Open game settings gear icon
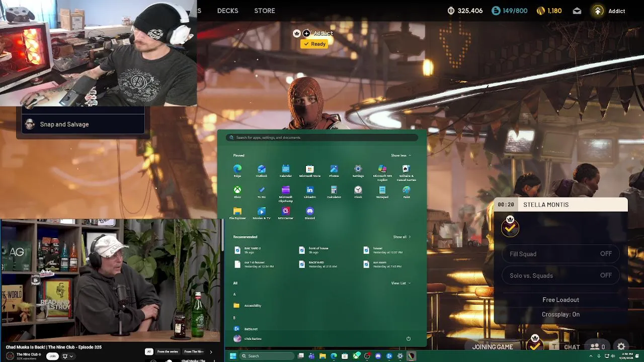 tap(621, 346)
